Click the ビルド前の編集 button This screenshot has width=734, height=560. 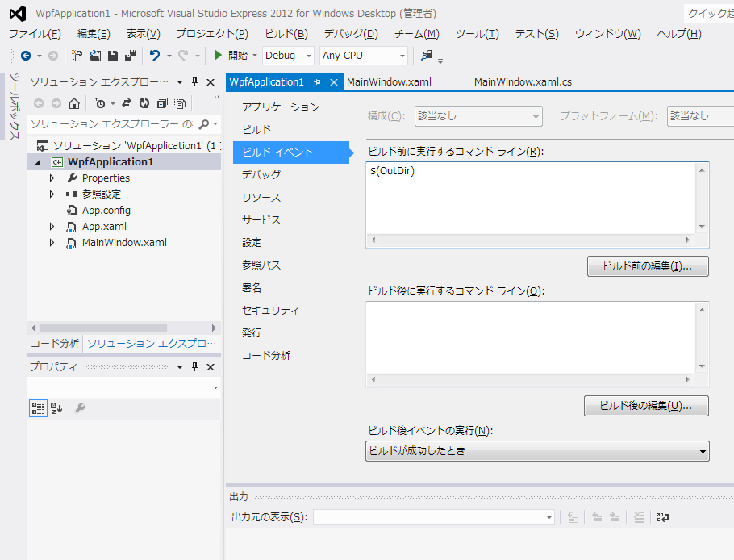[x=647, y=266]
